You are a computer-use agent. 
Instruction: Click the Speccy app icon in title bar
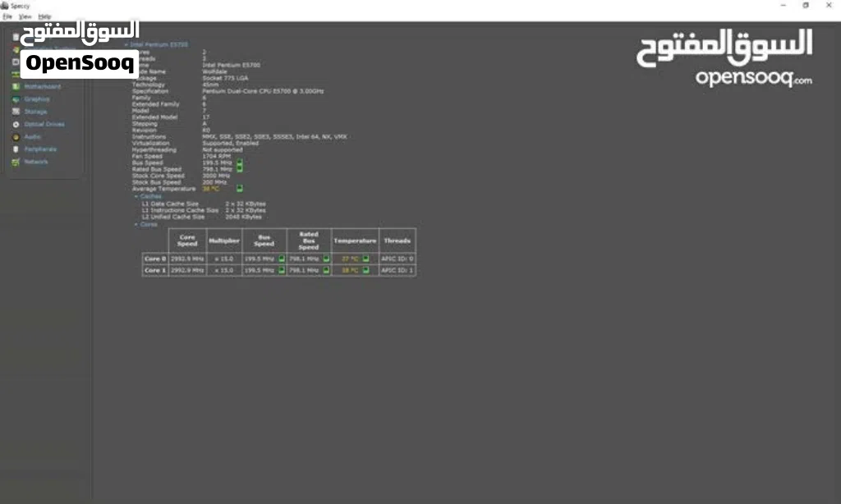5,6
